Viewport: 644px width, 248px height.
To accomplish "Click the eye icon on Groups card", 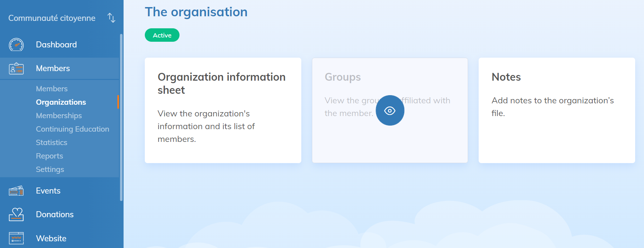I will coord(390,111).
